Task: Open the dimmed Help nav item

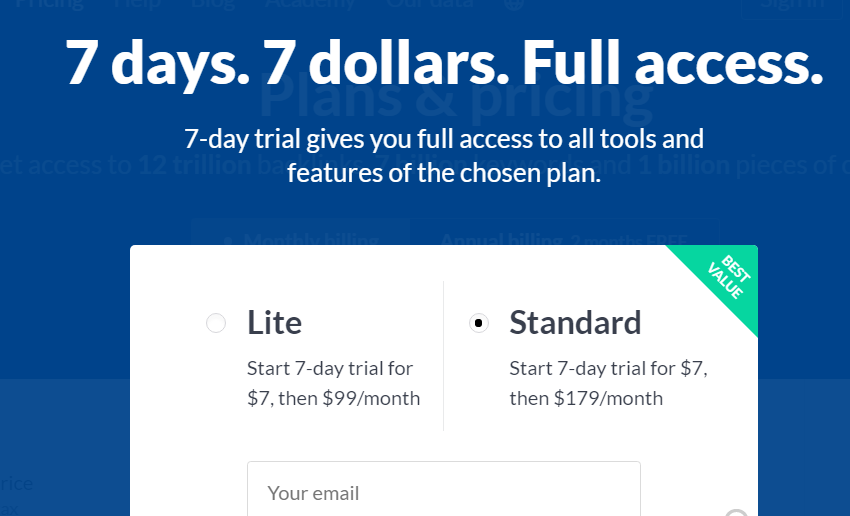Action: point(136,4)
